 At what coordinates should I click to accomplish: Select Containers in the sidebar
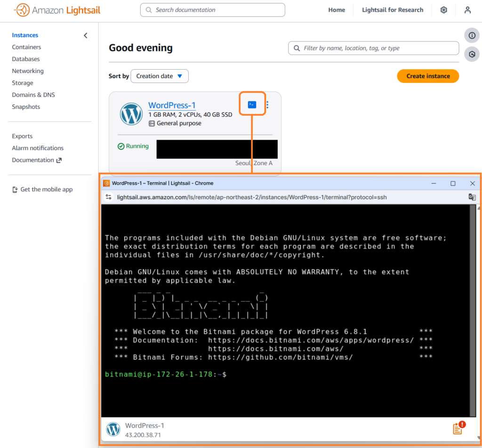pos(26,47)
